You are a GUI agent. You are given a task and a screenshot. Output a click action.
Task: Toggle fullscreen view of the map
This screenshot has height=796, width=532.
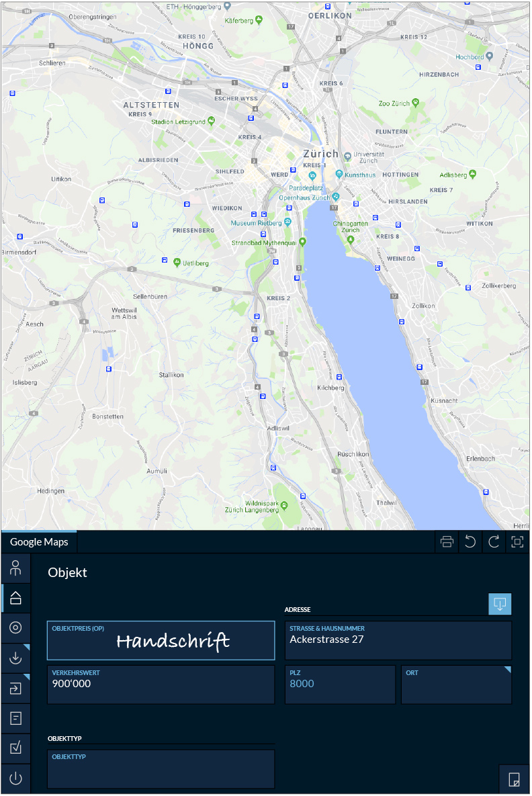[517, 542]
